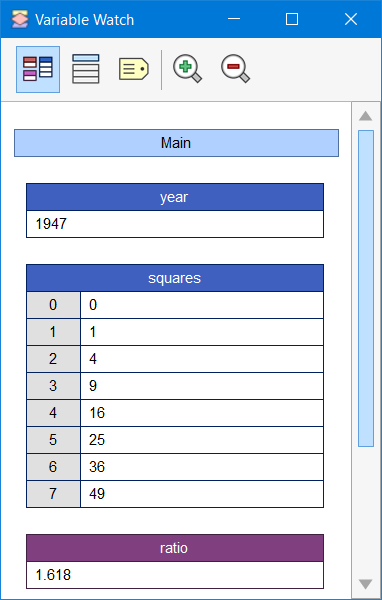382x600 pixels.
Task: Click the Variable Watch app icon in title bar
Action: (20, 19)
